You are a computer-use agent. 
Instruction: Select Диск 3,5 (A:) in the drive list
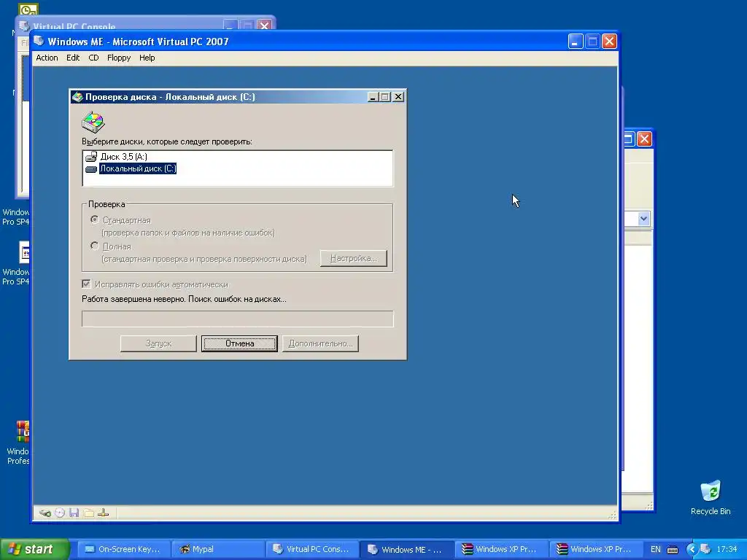(x=123, y=157)
